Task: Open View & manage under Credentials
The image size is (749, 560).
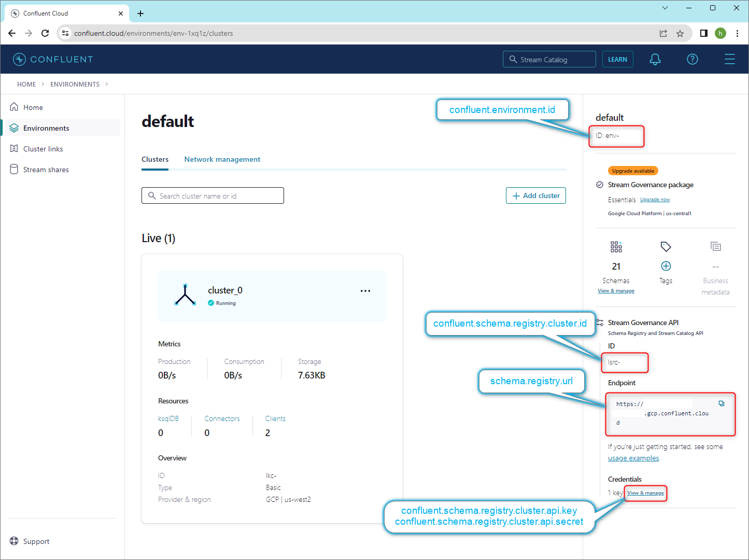Action: 645,493
